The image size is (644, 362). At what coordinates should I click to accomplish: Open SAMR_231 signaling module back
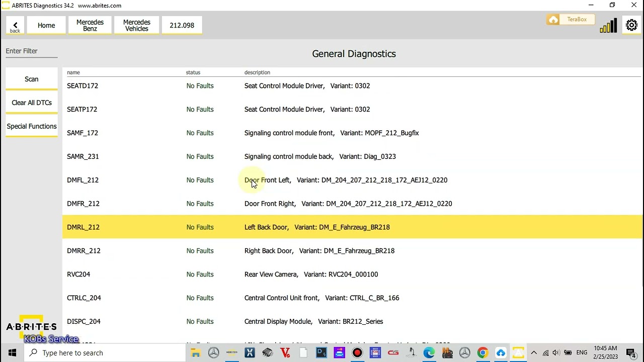pyautogui.click(x=352, y=157)
